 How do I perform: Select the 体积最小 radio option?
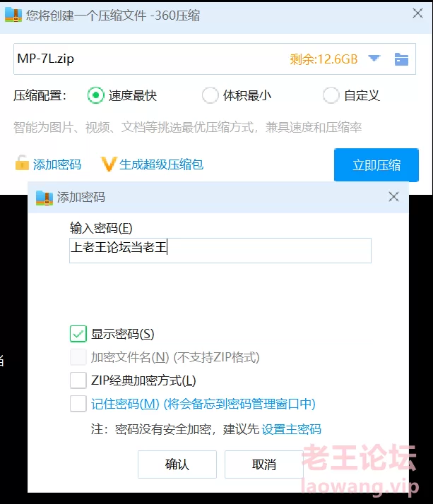point(210,95)
